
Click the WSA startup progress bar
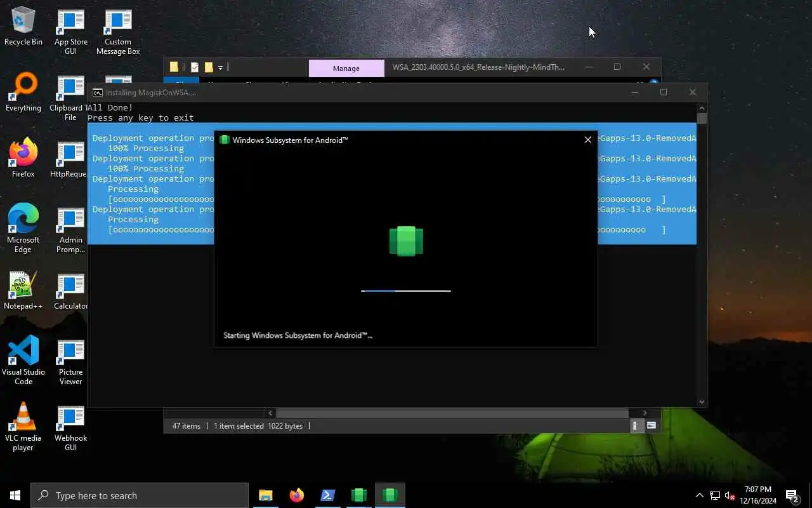click(406, 291)
